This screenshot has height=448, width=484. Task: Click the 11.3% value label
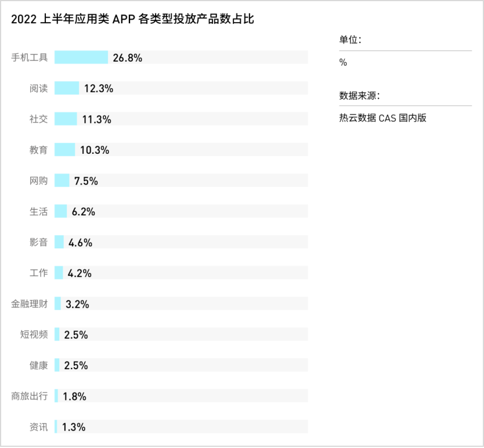(96, 120)
